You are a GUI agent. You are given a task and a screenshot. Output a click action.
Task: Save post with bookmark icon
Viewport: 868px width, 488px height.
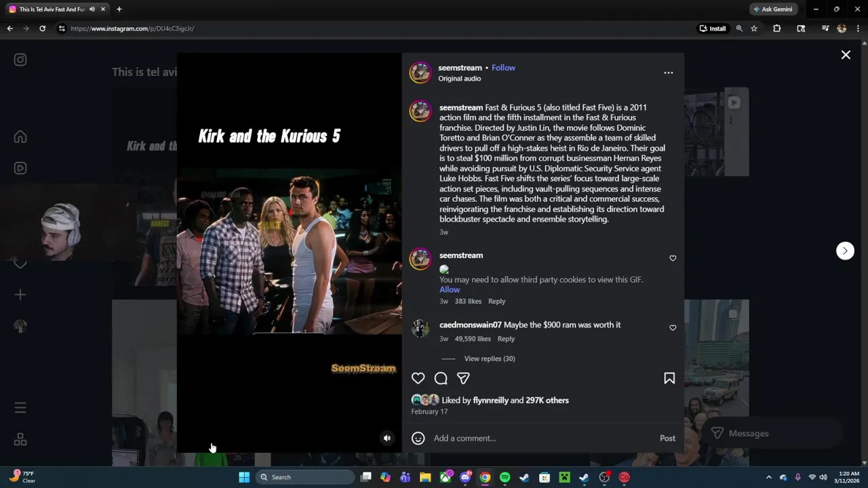669,378
